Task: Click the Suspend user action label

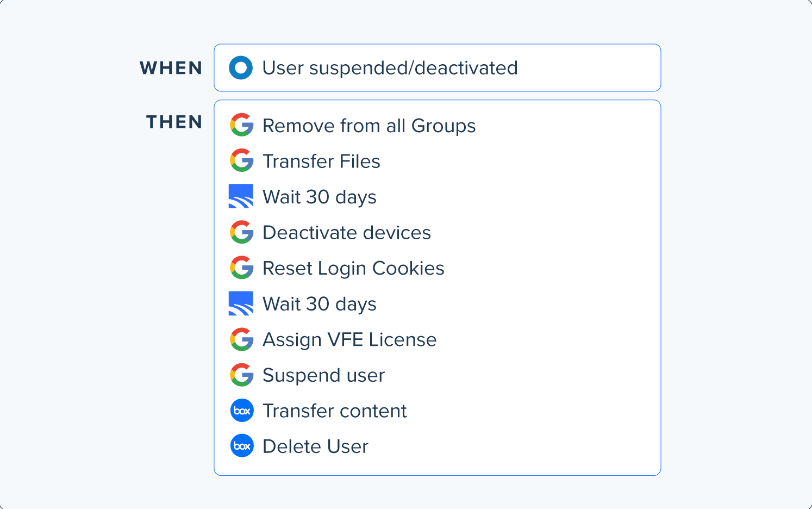Action: click(323, 375)
